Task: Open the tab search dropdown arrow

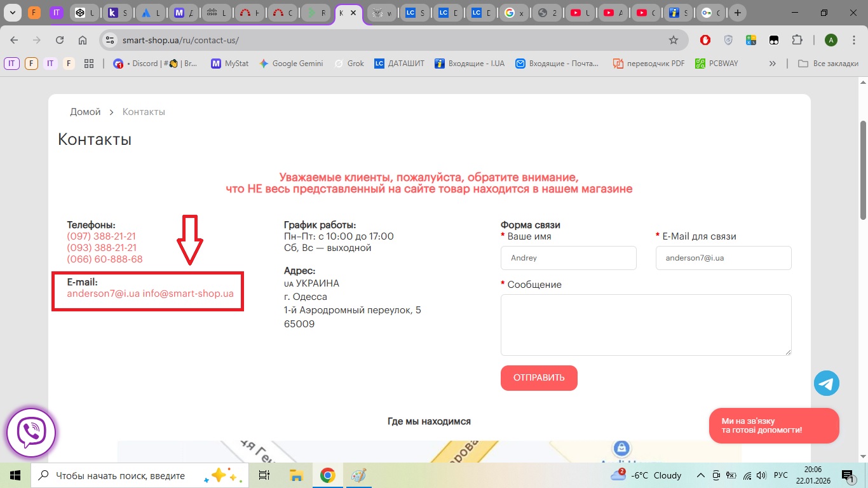Action: pos(12,13)
